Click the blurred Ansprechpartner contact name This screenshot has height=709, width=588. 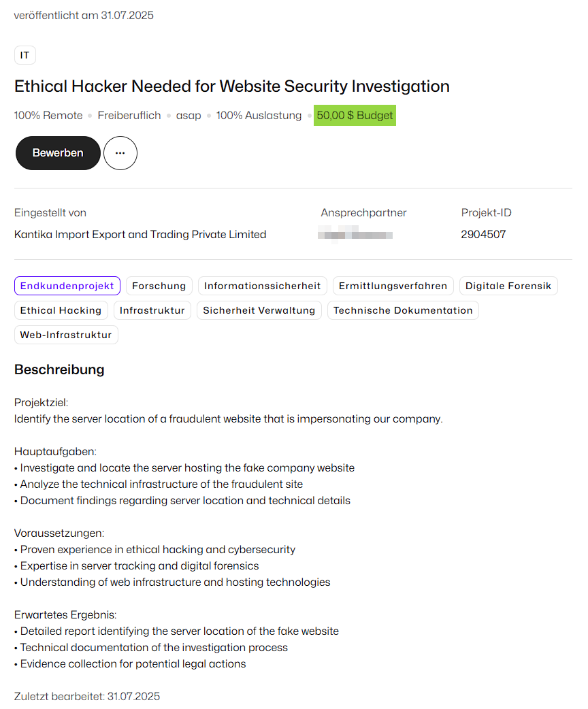click(x=355, y=235)
